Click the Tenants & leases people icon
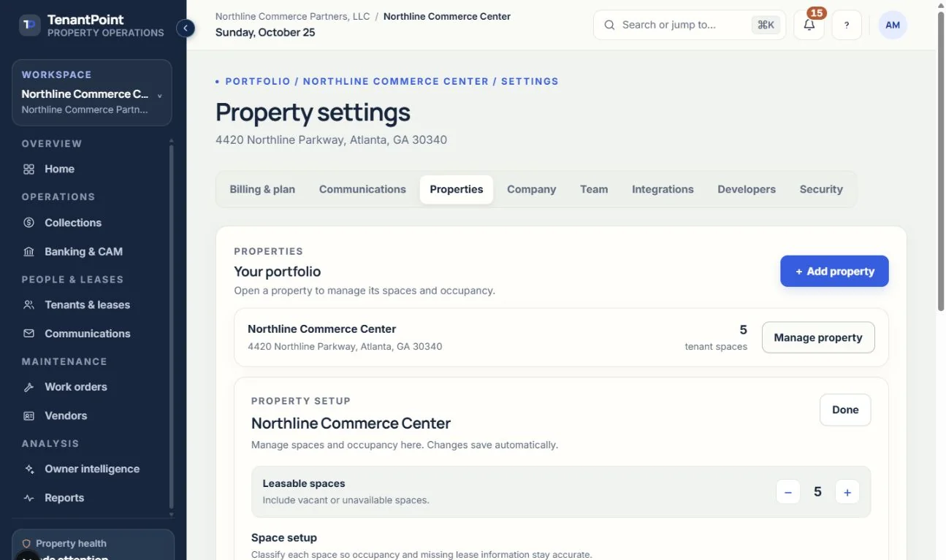This screenshot has width=946, height=560. (29, 304)
